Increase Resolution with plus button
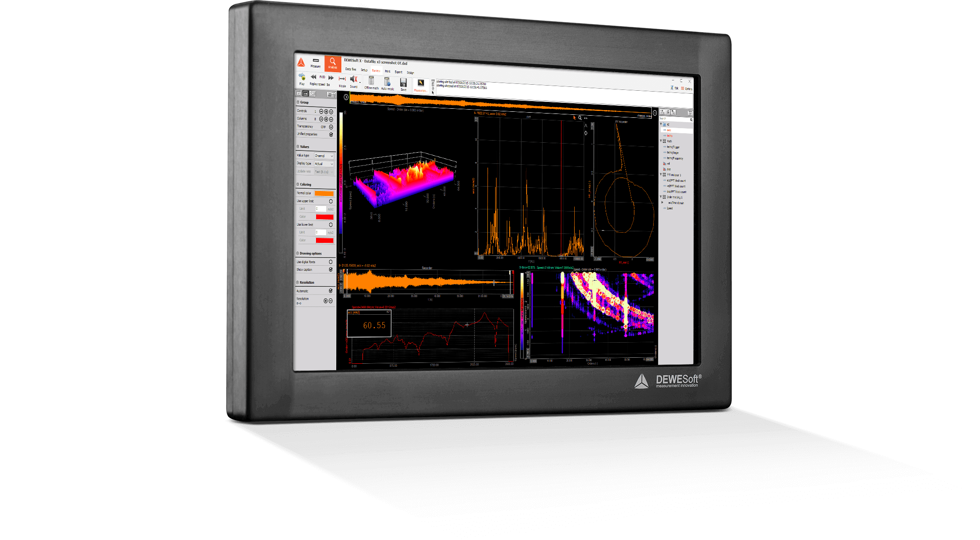This screenshot has width=980, height=540. pyautogui.click(x=325, y=301)
